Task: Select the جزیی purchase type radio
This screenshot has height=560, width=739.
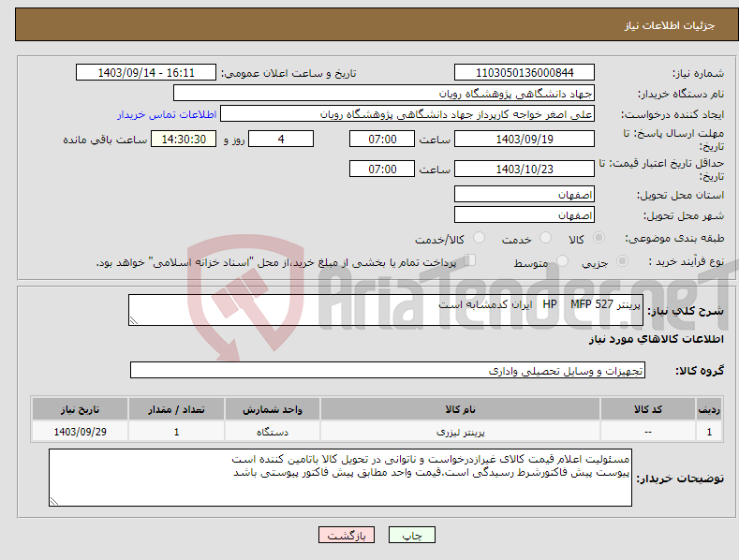Action: coord(622,260)
